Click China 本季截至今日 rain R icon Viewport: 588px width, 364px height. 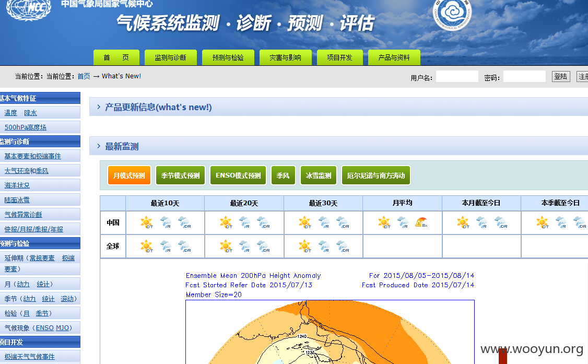click(561, 222)
